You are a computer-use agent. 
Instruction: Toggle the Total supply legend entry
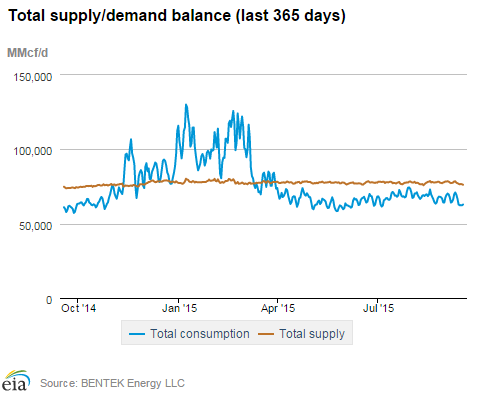[301, 334]
